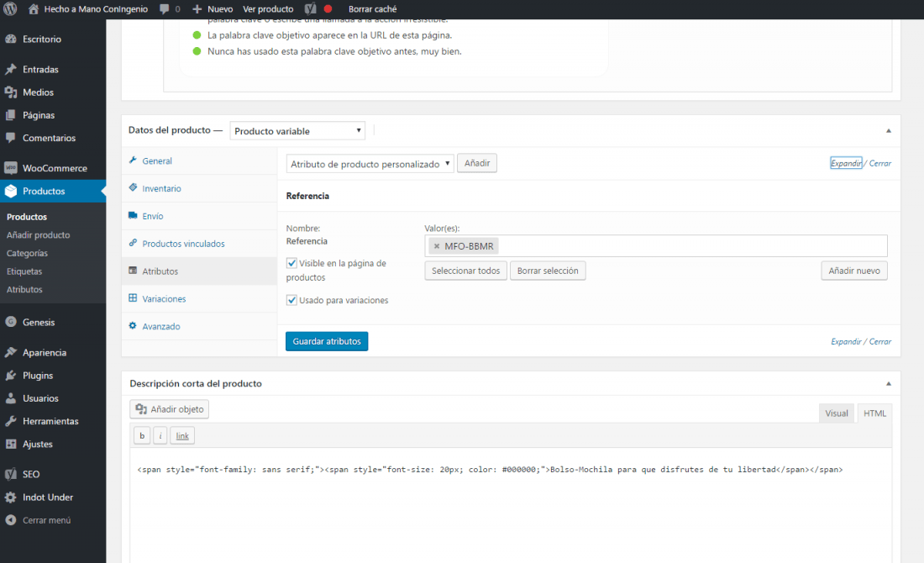Remove the MFO-BBMR value using its x icon
Viewport: 924px width, 563px height.
pos(437,246)
